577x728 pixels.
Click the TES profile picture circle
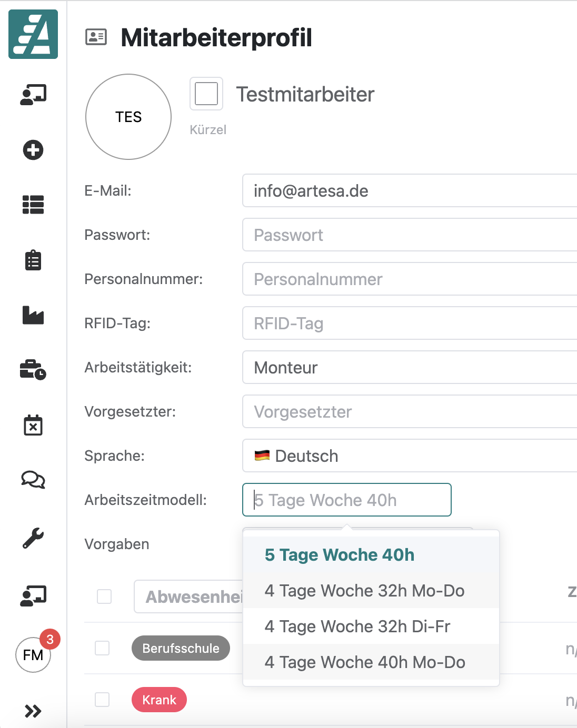point(128,117)
